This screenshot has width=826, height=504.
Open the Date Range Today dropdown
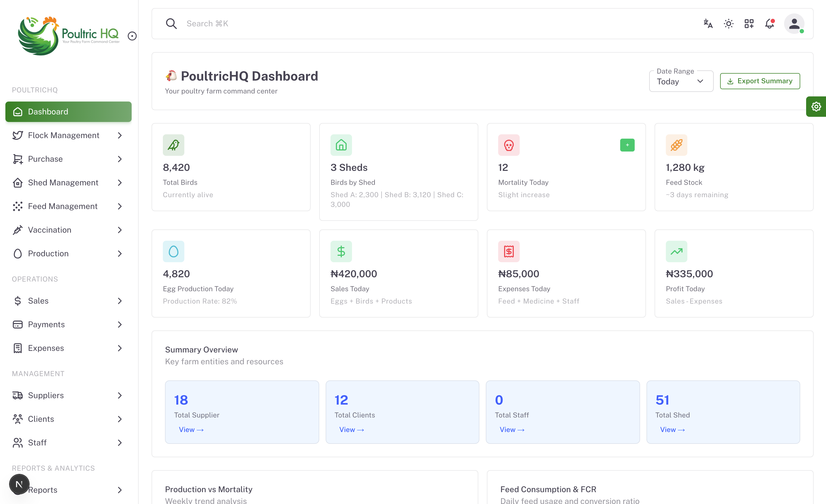(681, 81)
